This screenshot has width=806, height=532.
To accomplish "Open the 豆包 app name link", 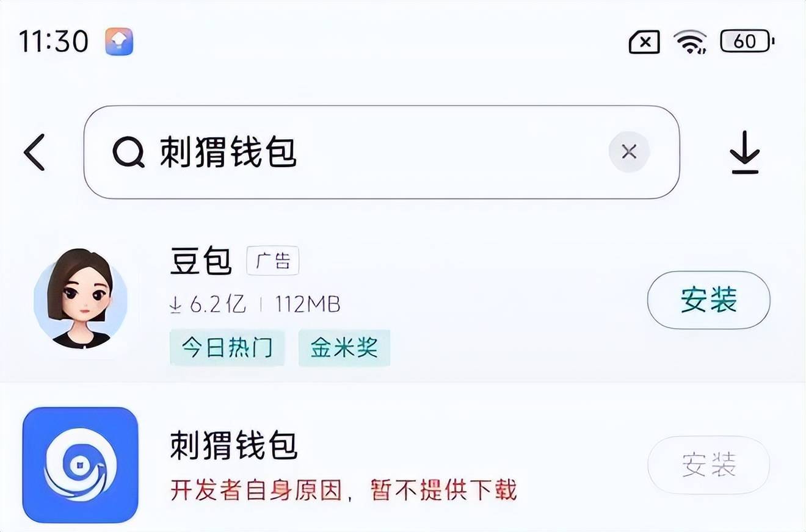I will pyautogui.click(x=201, y=261).
